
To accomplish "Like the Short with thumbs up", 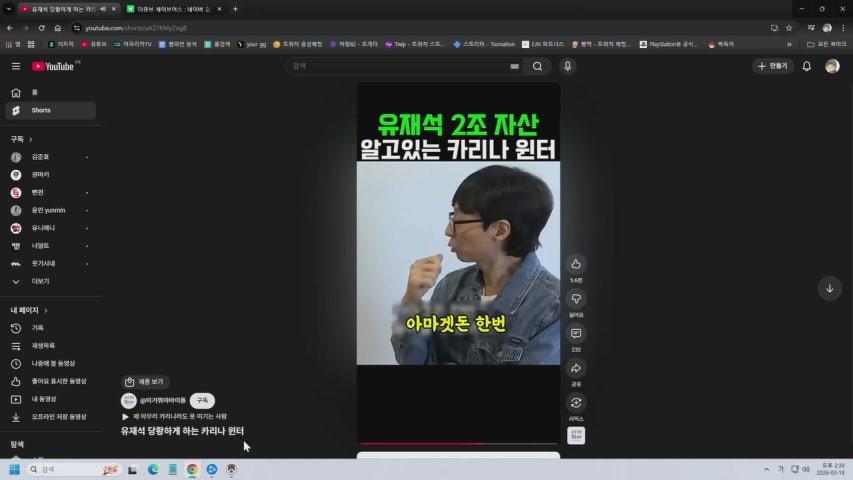I will tap(576, 264).
